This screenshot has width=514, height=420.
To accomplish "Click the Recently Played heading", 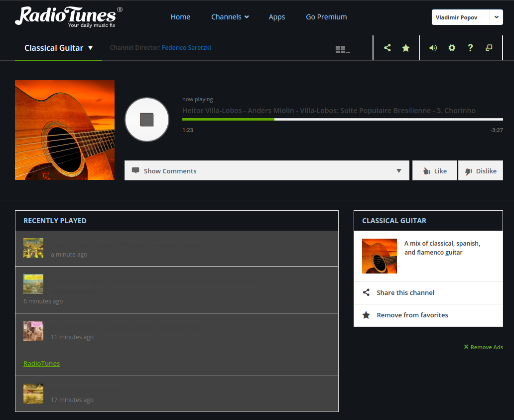I will [55, 221].
